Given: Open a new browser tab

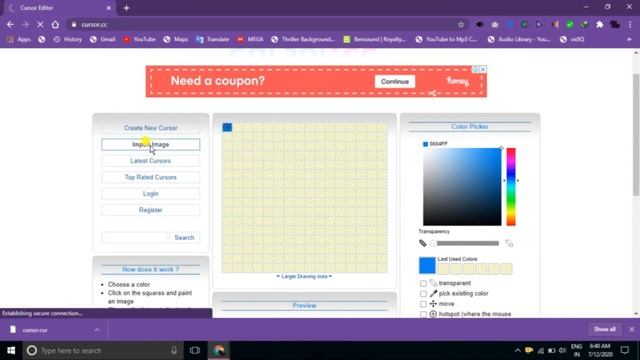Looking at the screenshot, I should (x=126, y=8).
